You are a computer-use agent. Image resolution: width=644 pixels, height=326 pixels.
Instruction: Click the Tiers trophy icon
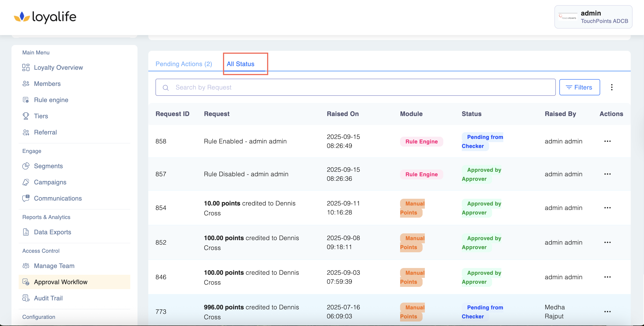pos(26,116)
